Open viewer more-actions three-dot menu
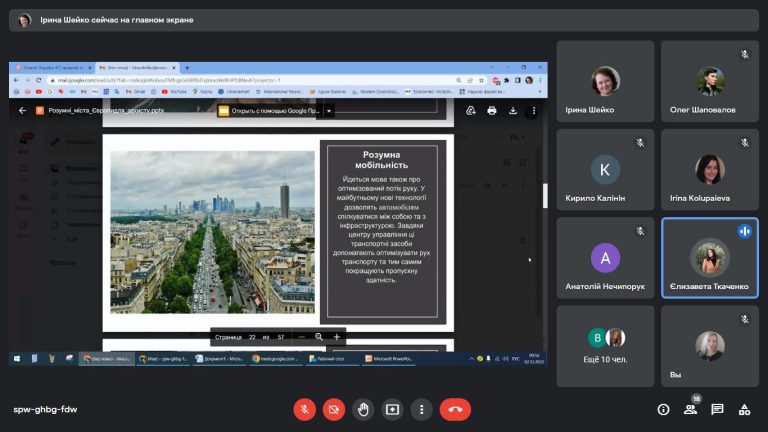The width and height of the screenshot is (768, 432). (x=533, y=111)
